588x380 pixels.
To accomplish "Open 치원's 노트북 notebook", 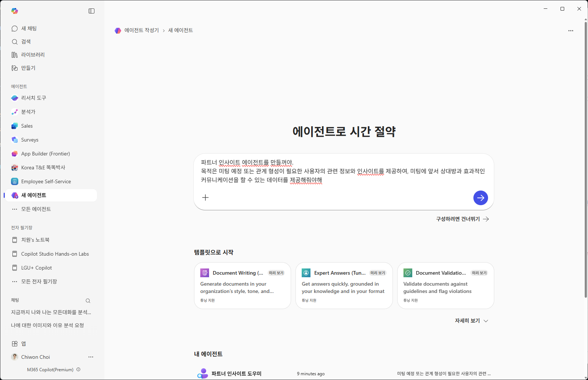I will point(51,240).
